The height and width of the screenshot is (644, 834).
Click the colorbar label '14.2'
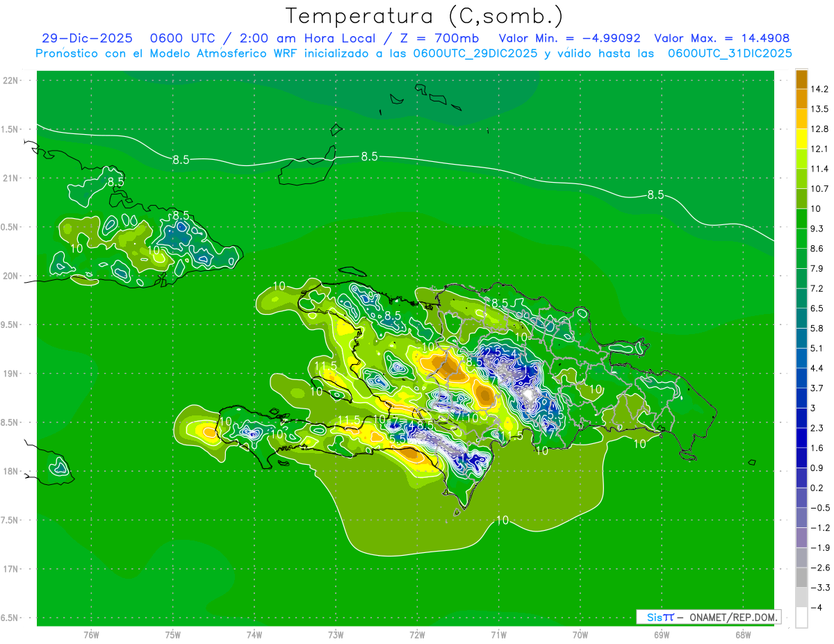(821, 89)
